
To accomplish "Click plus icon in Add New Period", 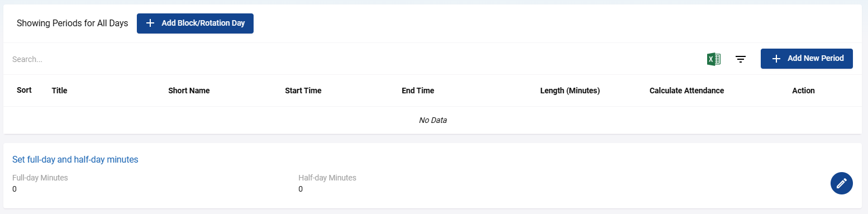I will (x=776, y=59).
